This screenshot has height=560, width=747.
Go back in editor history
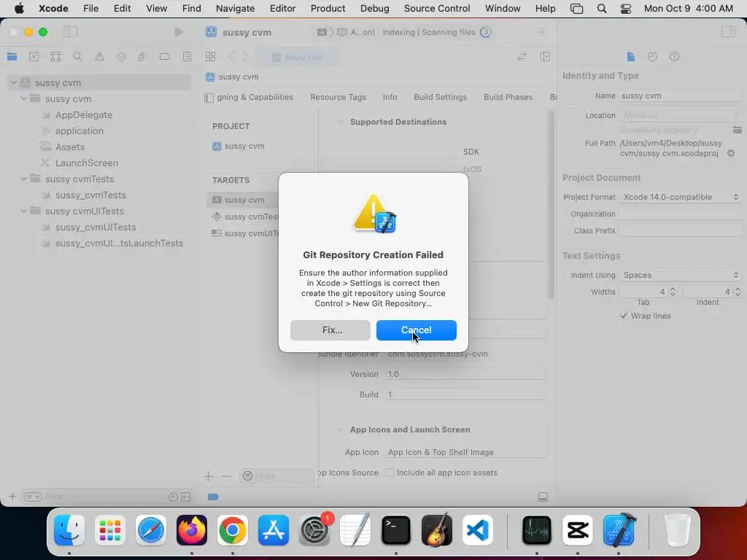pos(231,57)
